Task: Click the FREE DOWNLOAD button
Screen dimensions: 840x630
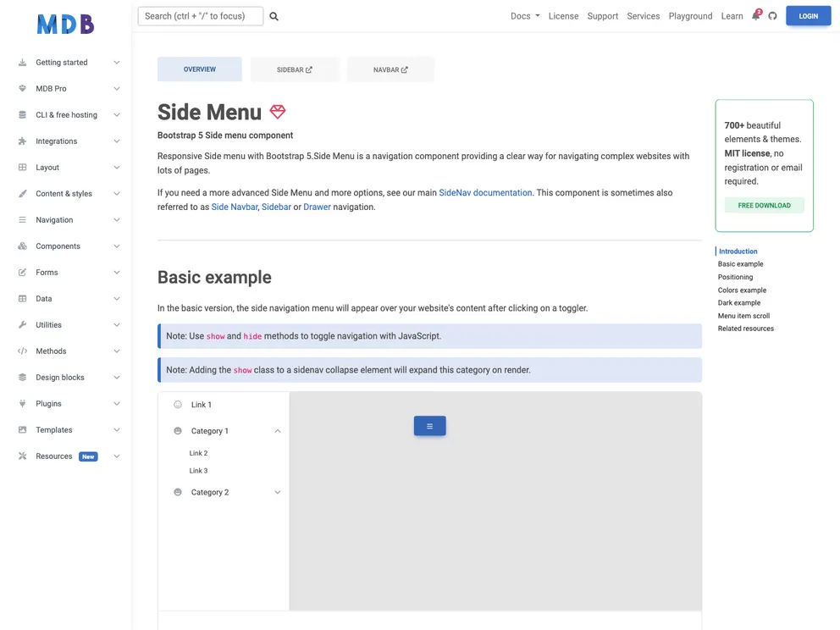Action: (x=764, y=205)
